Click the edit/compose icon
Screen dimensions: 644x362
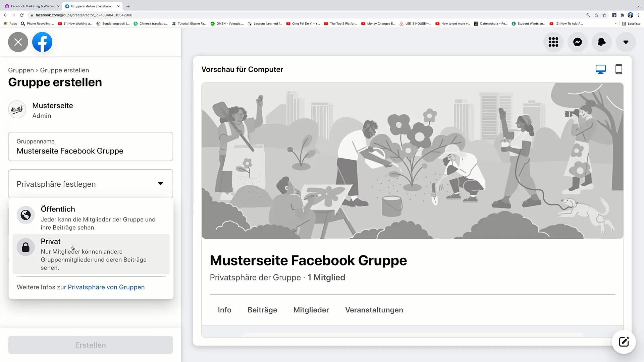[x=624, y=342]
